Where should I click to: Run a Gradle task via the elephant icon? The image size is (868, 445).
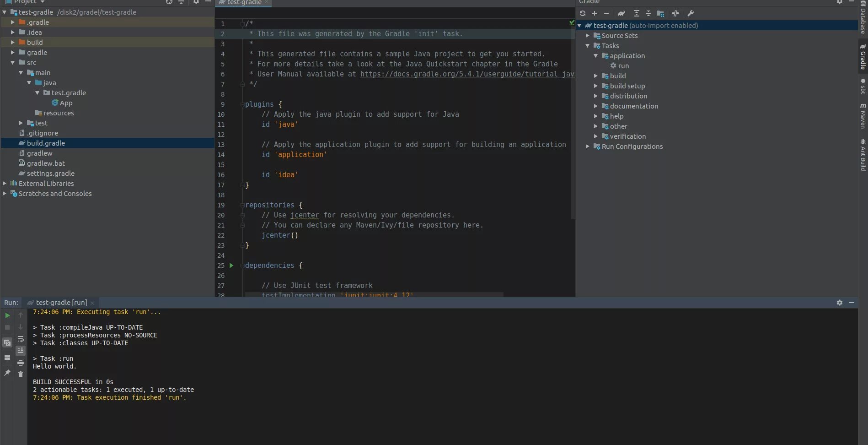622,13
